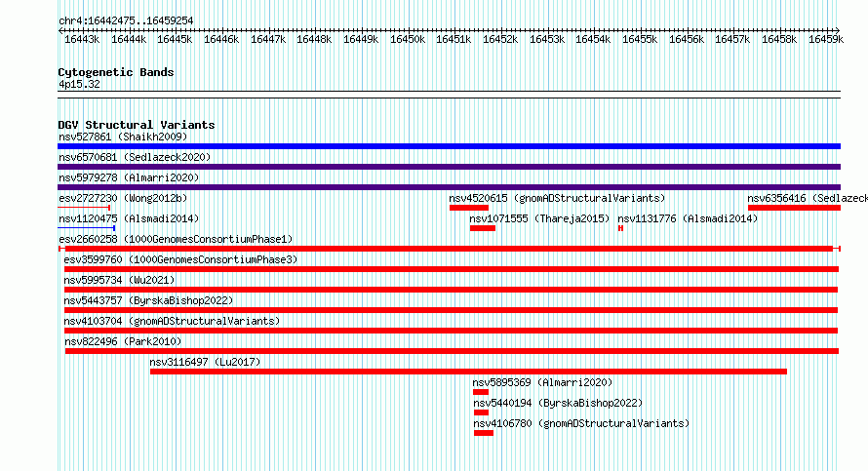Click the purple nsv6570681 variant bar

449,167
